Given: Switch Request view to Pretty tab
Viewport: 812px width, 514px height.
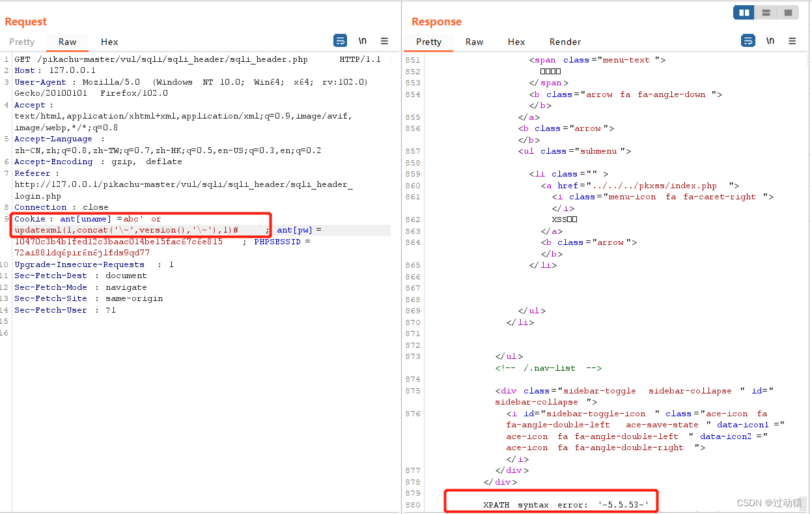Looking at the screenshot, I should coord(21,42).
